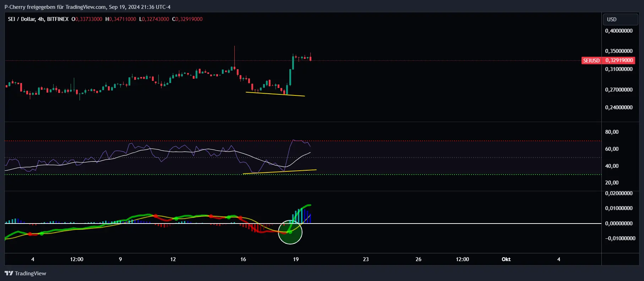
Task: Click the Okt month label on time axis
Action: pyautogui.click(x=506, y=259)
